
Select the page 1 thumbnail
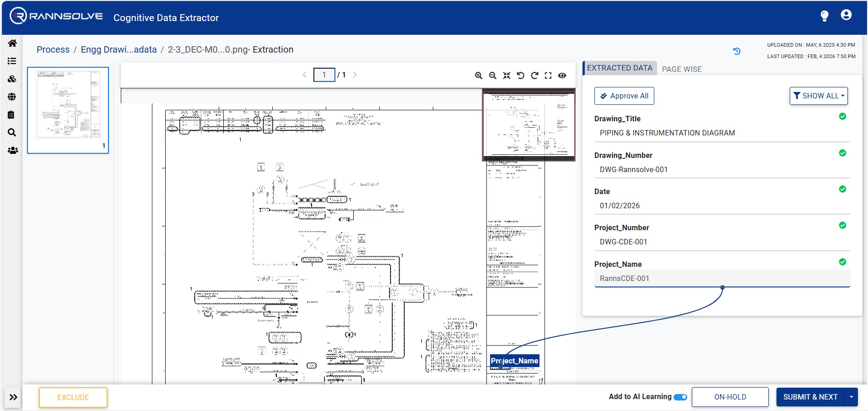[68, 110]
